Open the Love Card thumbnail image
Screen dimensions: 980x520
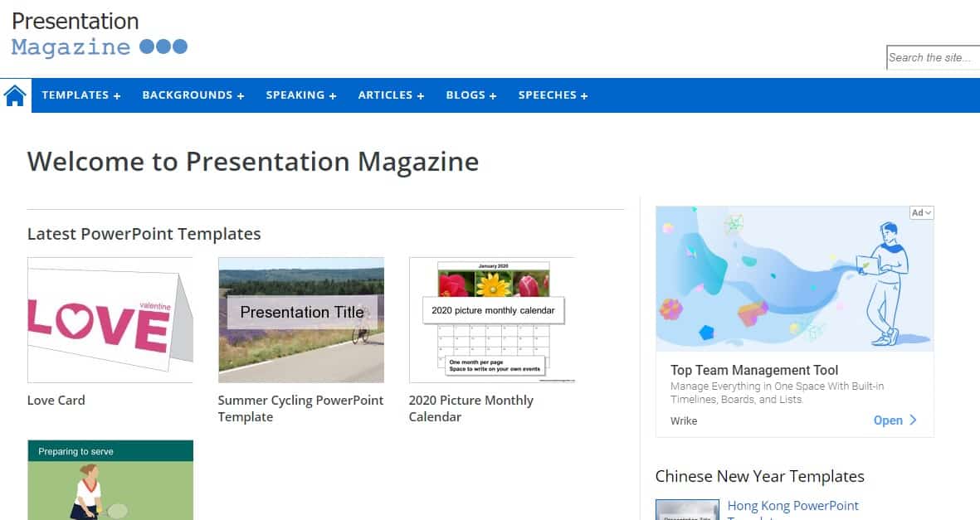(x=110, y=320)
